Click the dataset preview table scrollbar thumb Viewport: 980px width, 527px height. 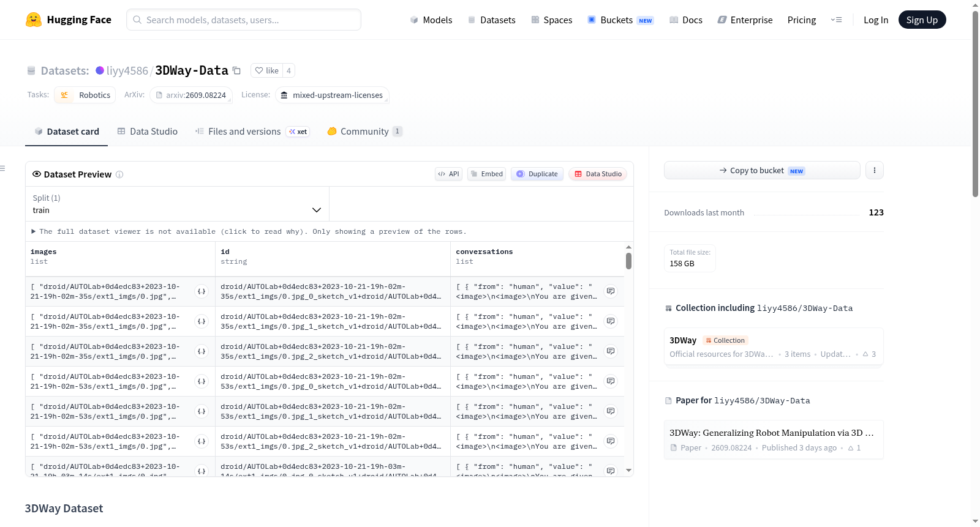(628, 261)
